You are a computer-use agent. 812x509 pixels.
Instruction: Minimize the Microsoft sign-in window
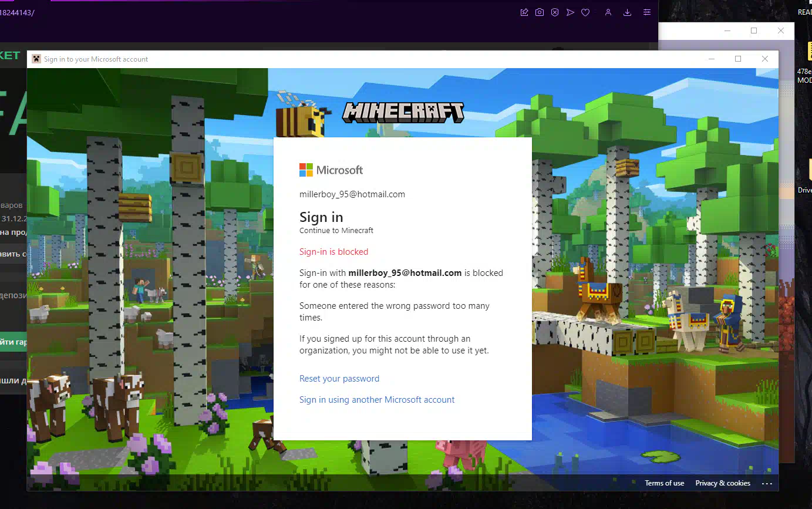[x=712, y=59]
